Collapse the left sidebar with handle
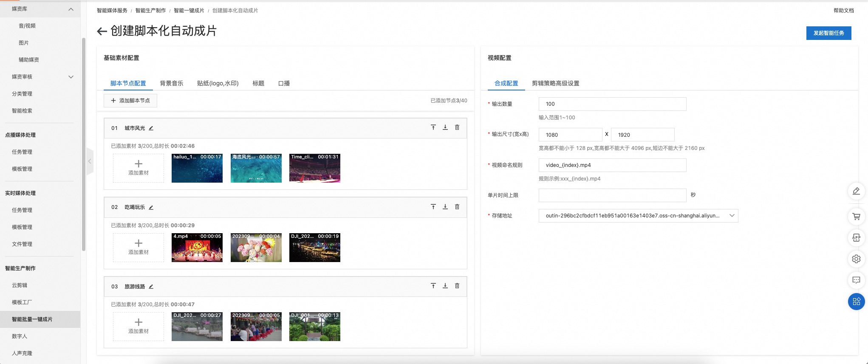 pos(90,161)
